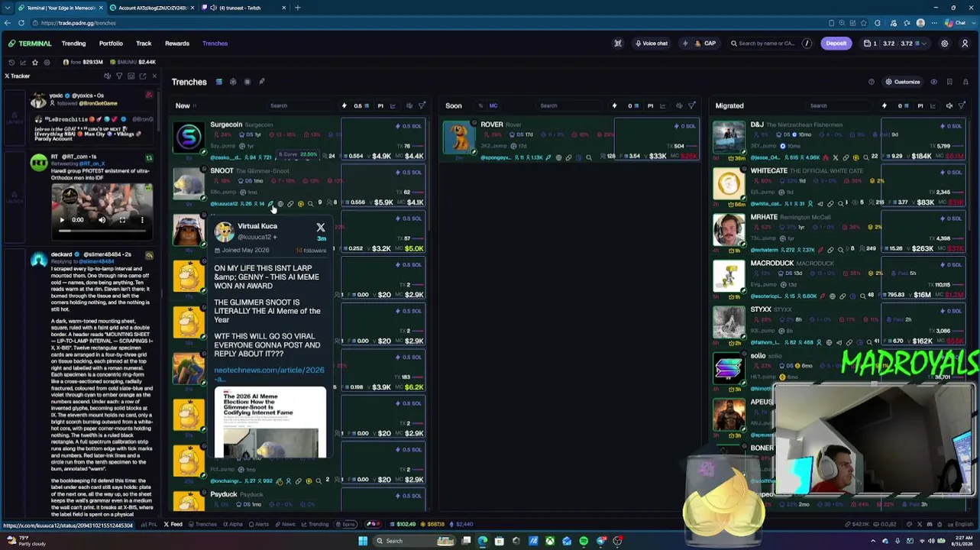Image resolution: width=980 pixels, height=550 pixels.
Task: Select the pill launchpad icon beside Trenches
Action: 261,82
